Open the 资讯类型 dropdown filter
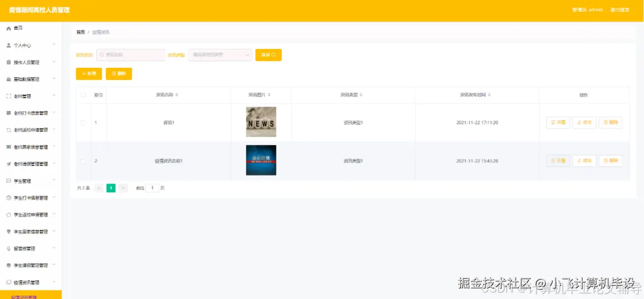Viewport: 644px width, 299px height. point(220,55)
